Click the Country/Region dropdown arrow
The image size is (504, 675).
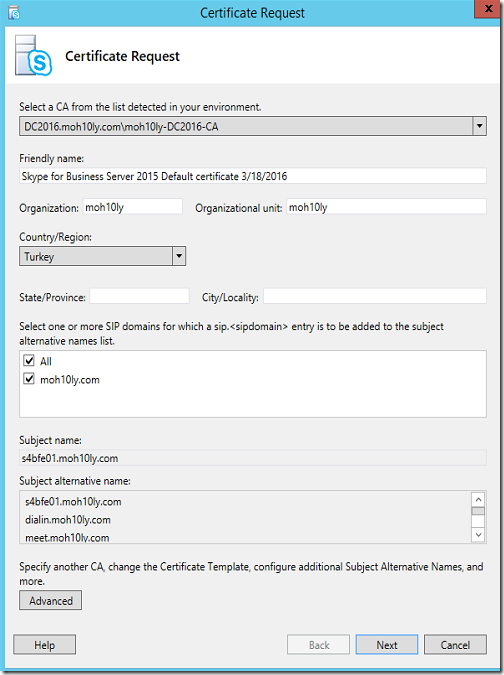click(x=179, y=257)
